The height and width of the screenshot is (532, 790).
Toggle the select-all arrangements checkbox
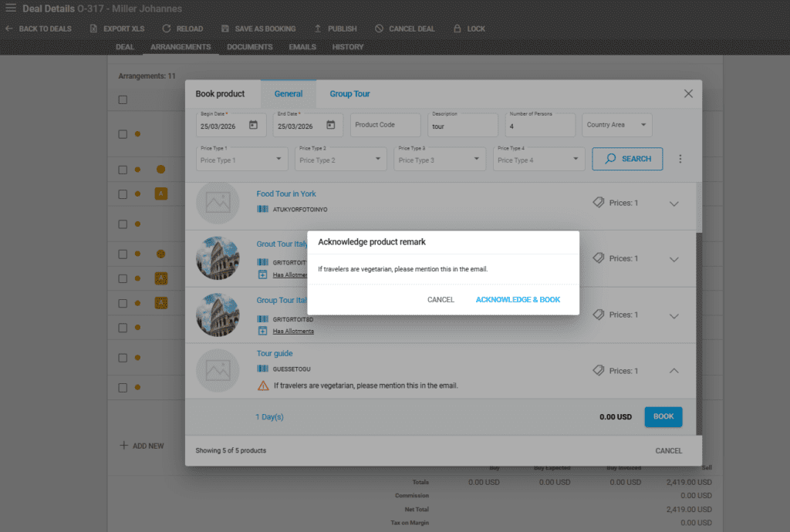(x=123, y=99)
